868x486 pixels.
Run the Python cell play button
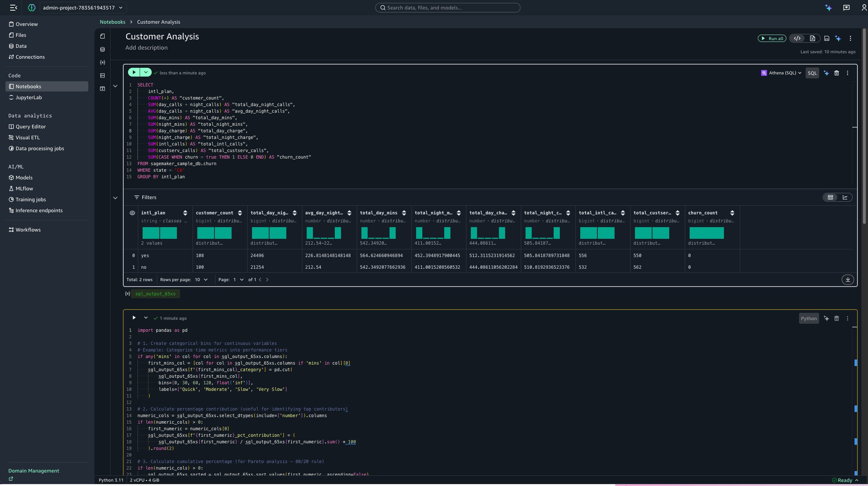134,318
